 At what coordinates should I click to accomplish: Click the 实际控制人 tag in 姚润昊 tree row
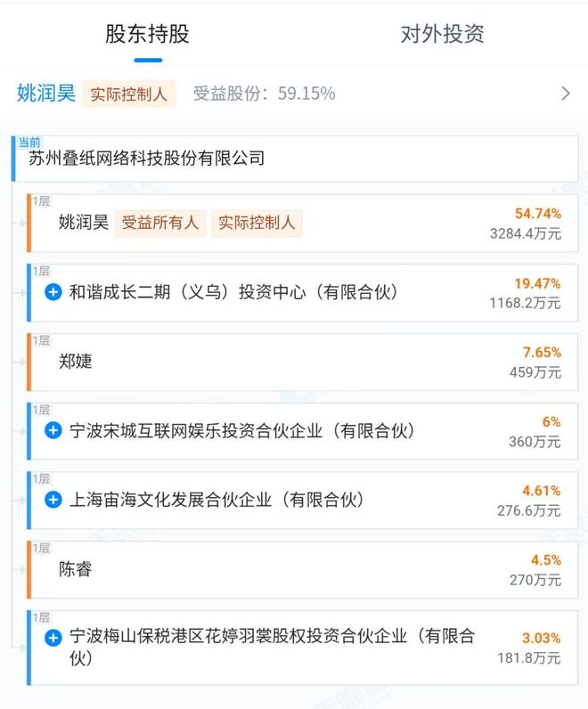coord(257,223)
